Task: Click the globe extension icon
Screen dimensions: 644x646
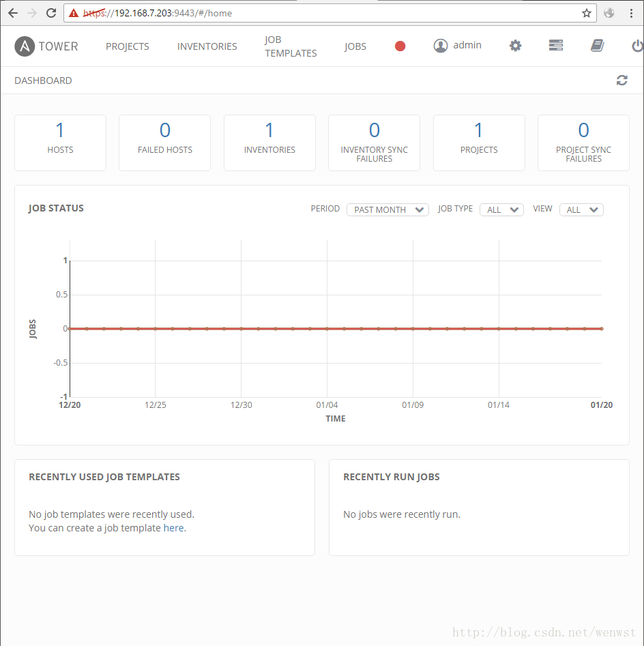Action: click(609, 13)
